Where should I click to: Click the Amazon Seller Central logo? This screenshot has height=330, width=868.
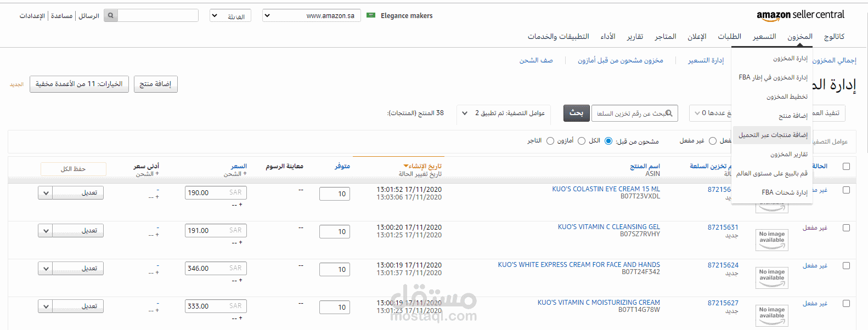[801, 15]
